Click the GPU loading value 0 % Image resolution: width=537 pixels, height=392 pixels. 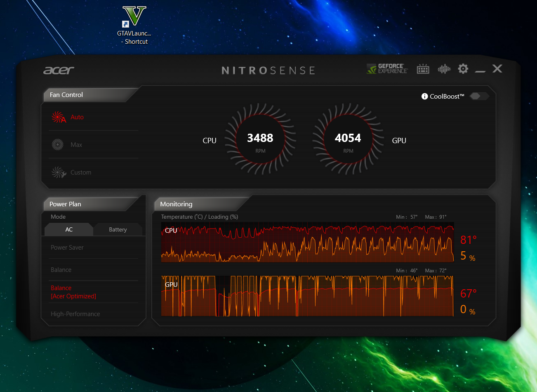click(x=468, y=309)
